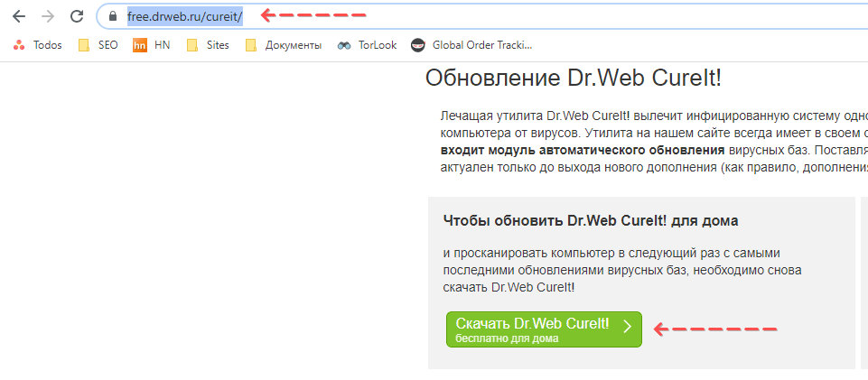Screen dimensions: 868x380
Task: Click the bold text входит модуль автоматического обновления
Action: pos(583,150)
